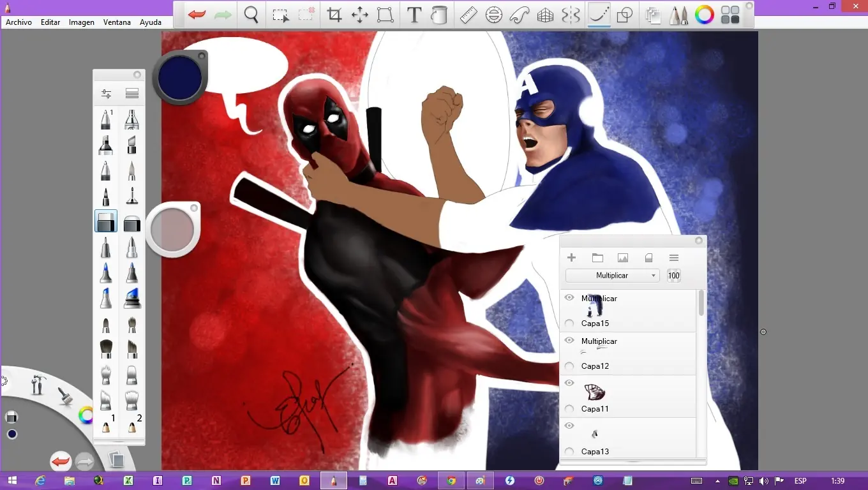Image resolution: width=868 pixels, height=490 pixels.
Task: Click the layer opacity field showing 100
Action: pyautogui.click(x=673, y=276)
